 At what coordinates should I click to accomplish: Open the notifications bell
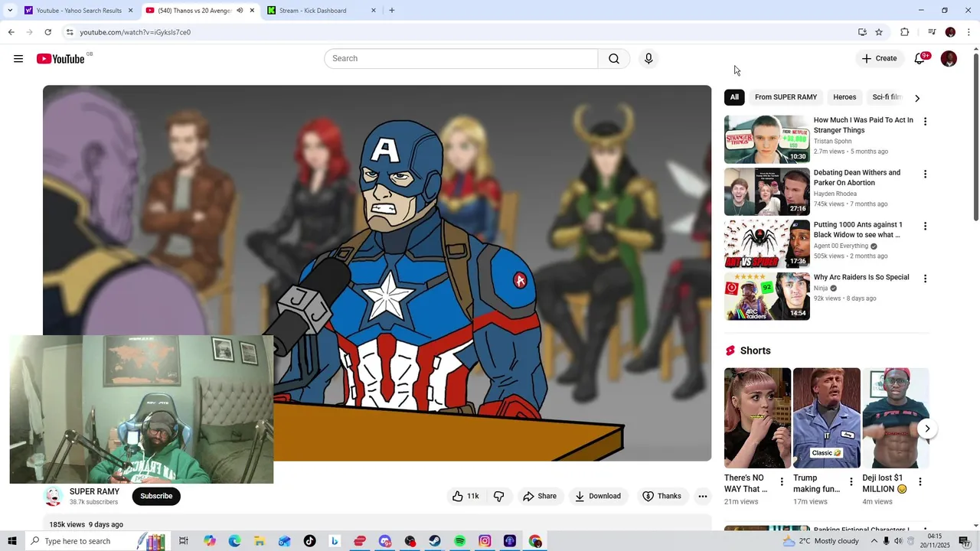(920, 59)
